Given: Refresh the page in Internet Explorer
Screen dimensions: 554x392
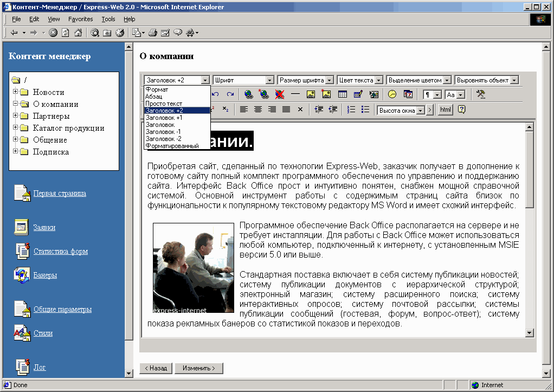Looking at the screenshot, I should [x=66, y=33].
